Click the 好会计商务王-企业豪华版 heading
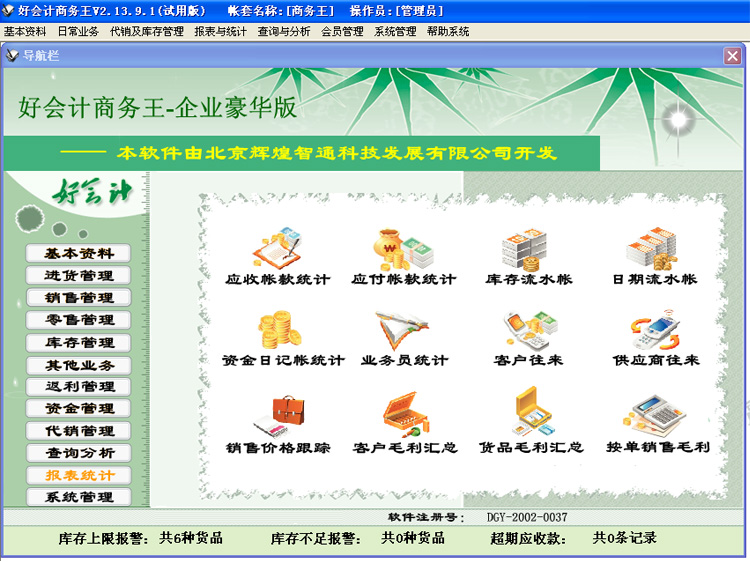Screen dimensions: 750x562 coord(157,107)
